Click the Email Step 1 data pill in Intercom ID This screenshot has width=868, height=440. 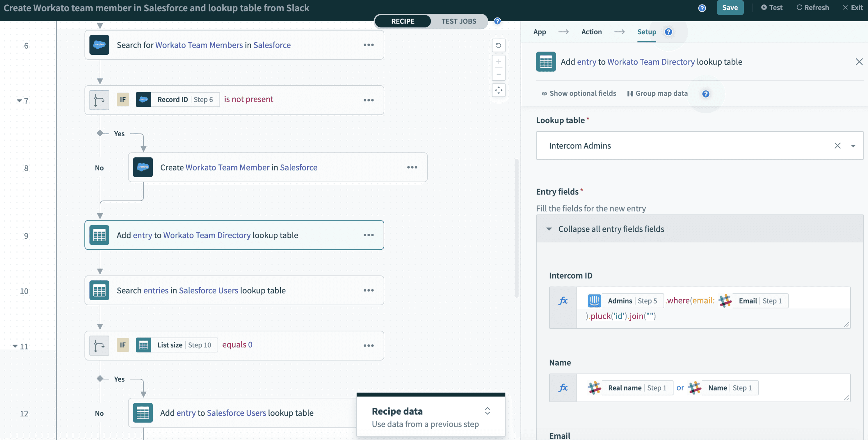[753, 301]
